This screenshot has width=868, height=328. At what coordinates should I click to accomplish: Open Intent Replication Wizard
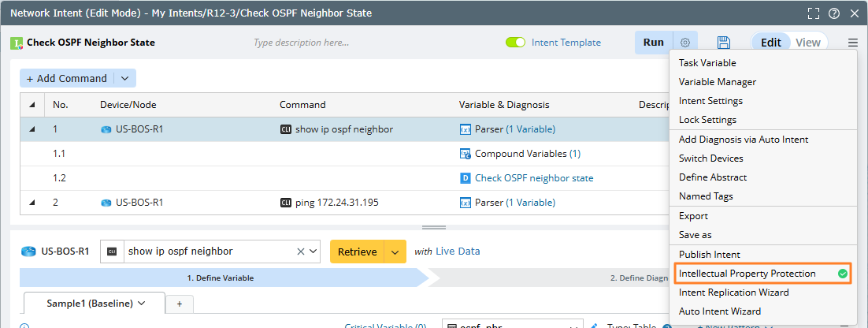pyautogui.click(x=733, y=293)
